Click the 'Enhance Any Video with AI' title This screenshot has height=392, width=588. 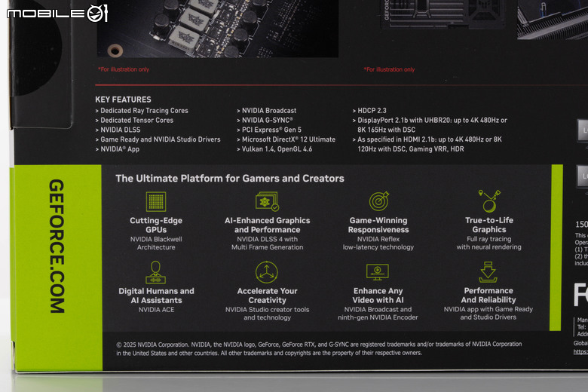click(378, 296)
